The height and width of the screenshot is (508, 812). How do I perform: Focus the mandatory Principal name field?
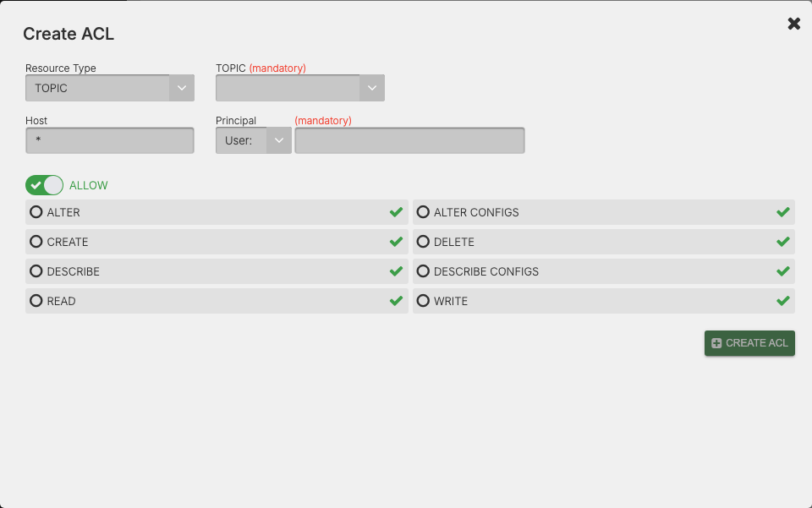tap(409, 140)
